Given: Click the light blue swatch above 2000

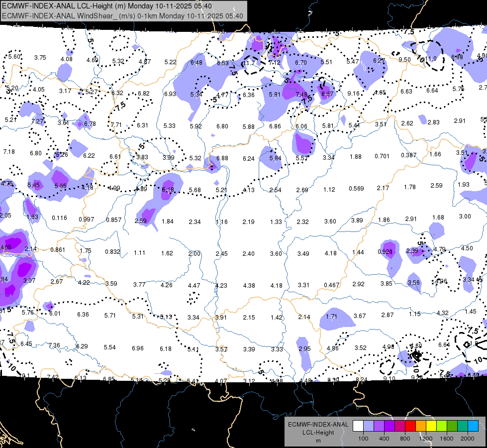Looking at the screenshot, I should pyautogui.click(x=473, y=426).
